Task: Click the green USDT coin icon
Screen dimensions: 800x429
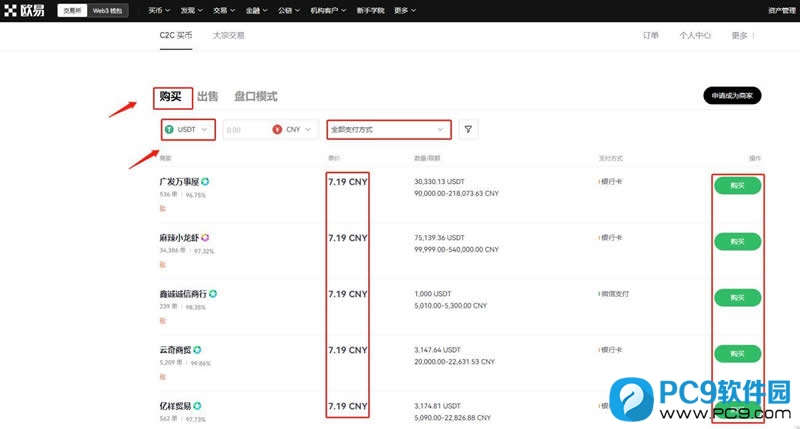Action: pyautogui.click(x=169, y=130)
